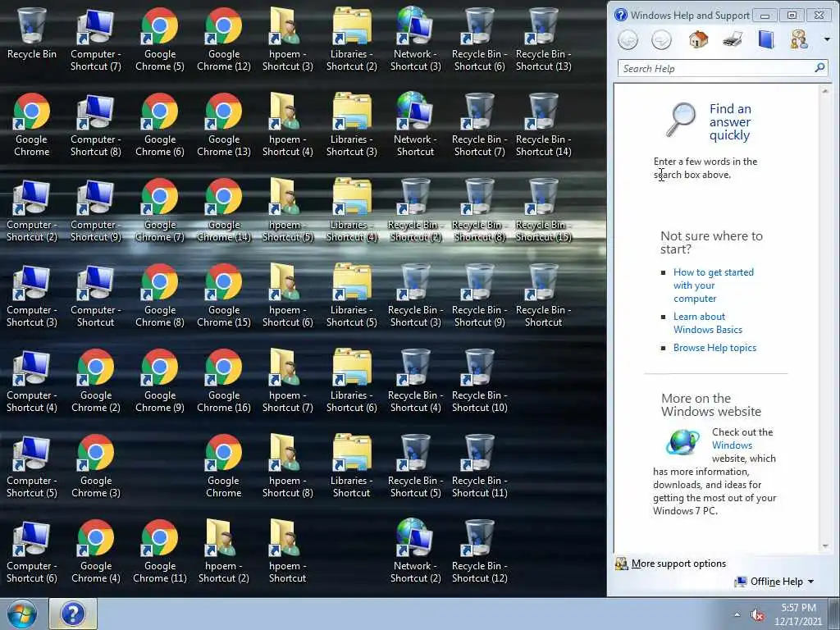Image resolution: width=840 pixels, height=630 pixels.
Task: Select Libraries - Shortcut (5) icon
Action: tap(351, 295)
